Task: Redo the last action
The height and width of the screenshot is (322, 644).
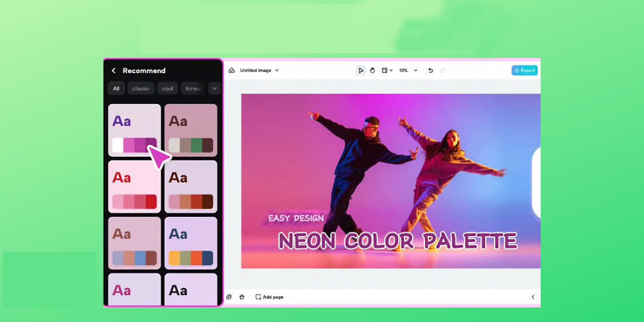Action: point(442,70)
